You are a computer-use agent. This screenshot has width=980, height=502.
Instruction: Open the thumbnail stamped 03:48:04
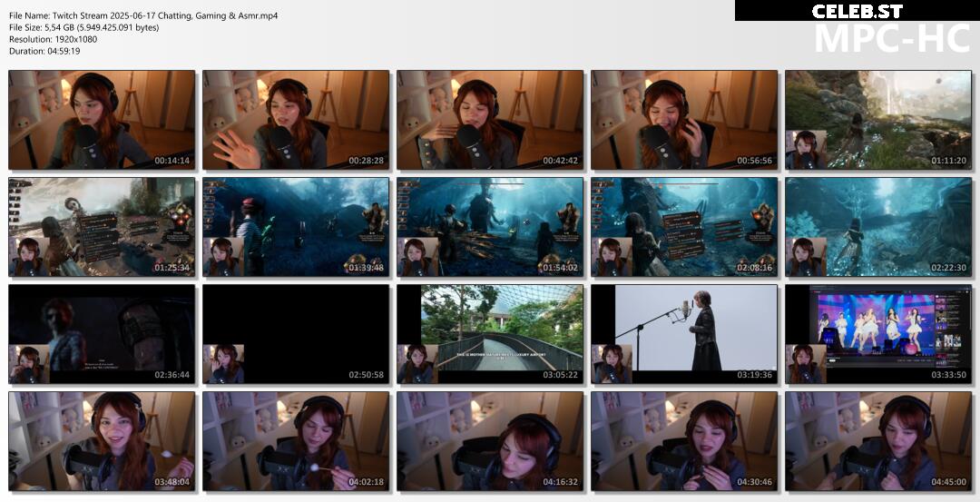[x=102, y=441]
